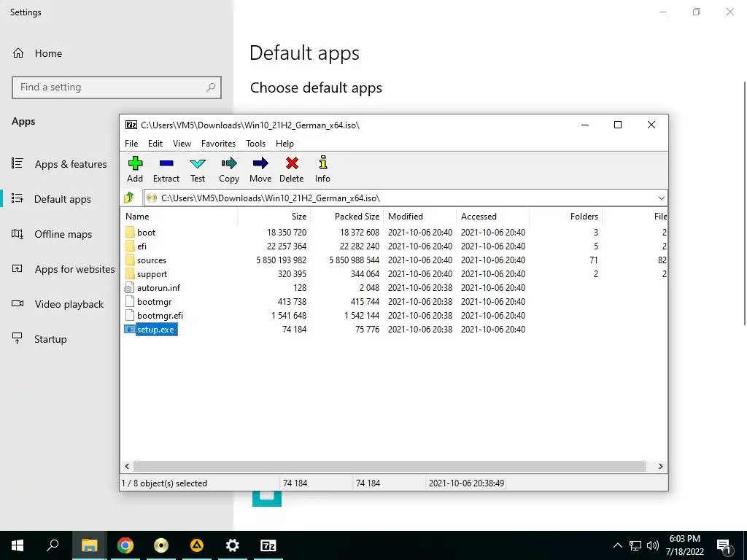Click the Add toolbar button in 7-Zip

[135, 169]
